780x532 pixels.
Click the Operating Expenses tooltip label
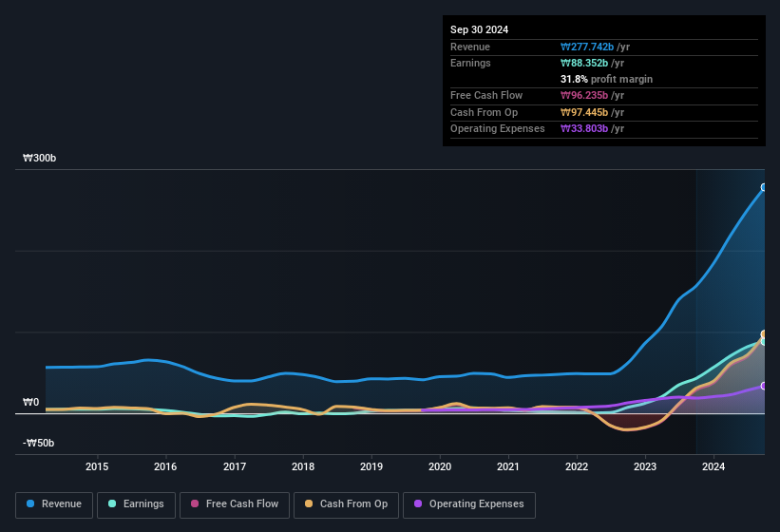(498, 129)
